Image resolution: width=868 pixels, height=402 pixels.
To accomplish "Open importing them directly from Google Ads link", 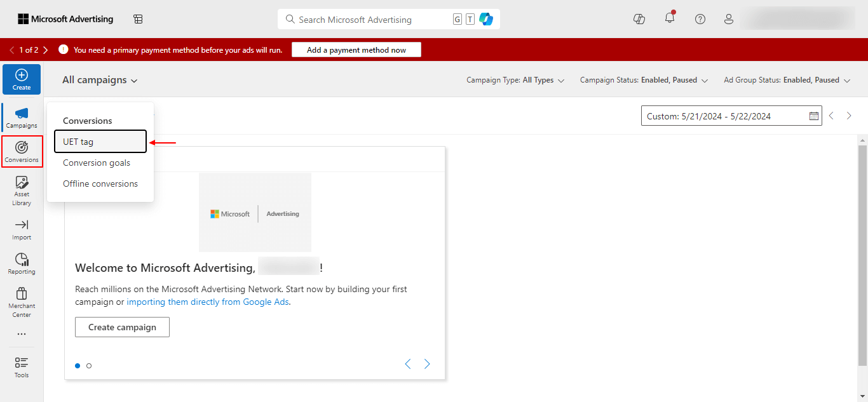I will coord(208,302).
